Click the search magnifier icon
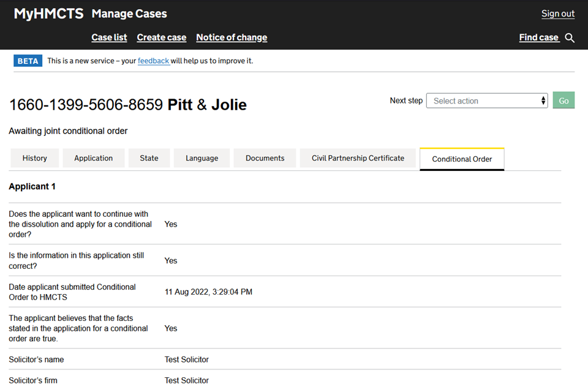The image size is (588, 392). click(x=570, y=38)
